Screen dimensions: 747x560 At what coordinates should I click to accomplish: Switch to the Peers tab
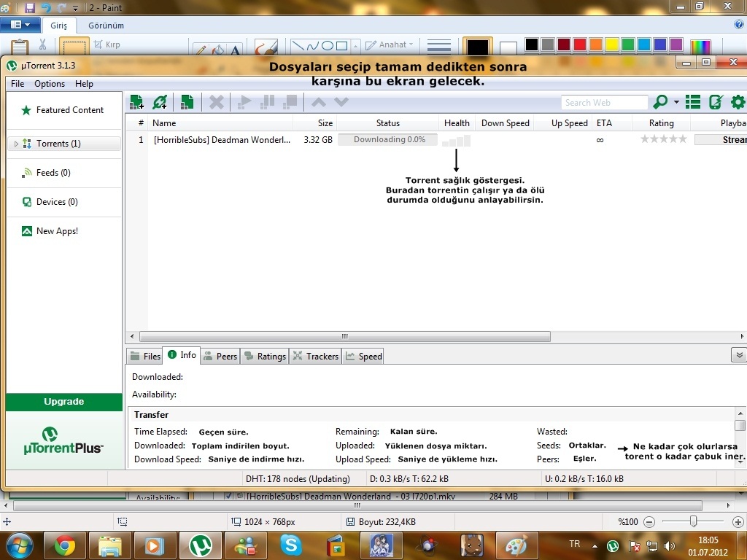tap(220, 356)
